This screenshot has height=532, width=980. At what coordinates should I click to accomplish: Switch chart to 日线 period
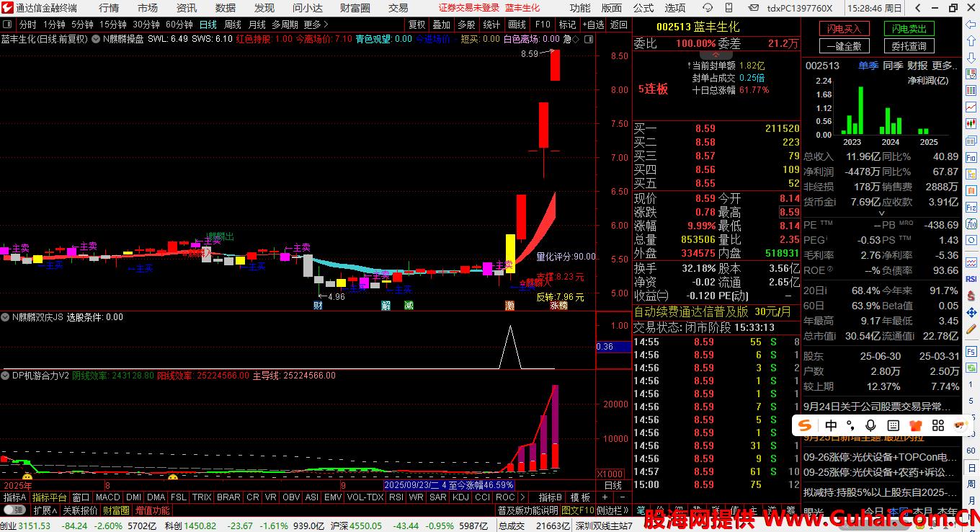pos(208,25)
